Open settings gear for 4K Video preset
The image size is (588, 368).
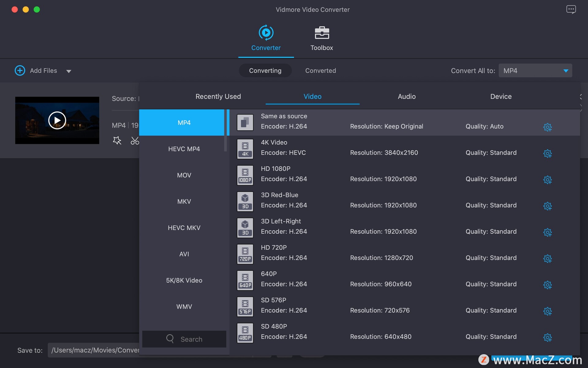[548, 154]
